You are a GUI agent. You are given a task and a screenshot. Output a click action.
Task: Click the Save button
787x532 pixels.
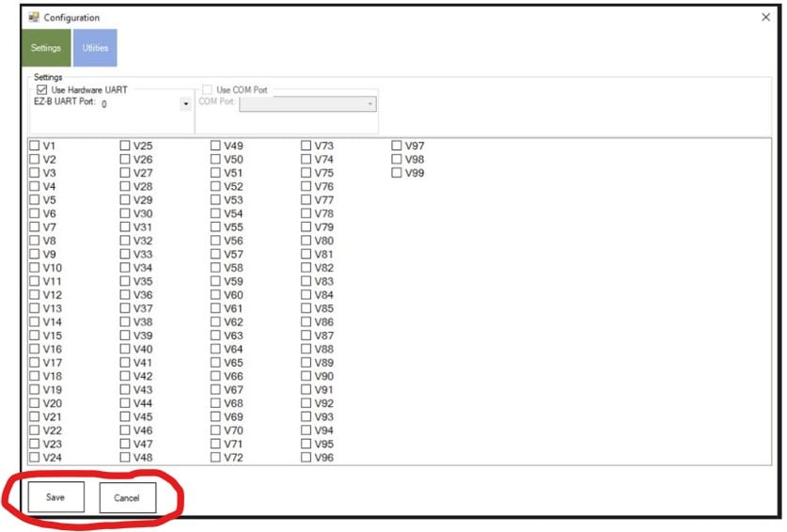(55, 496)
